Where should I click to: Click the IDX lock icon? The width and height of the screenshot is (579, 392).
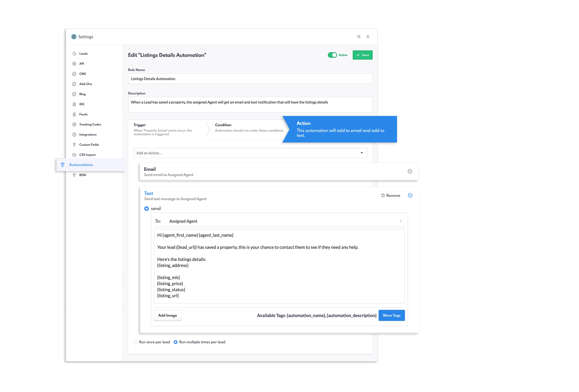74,104
